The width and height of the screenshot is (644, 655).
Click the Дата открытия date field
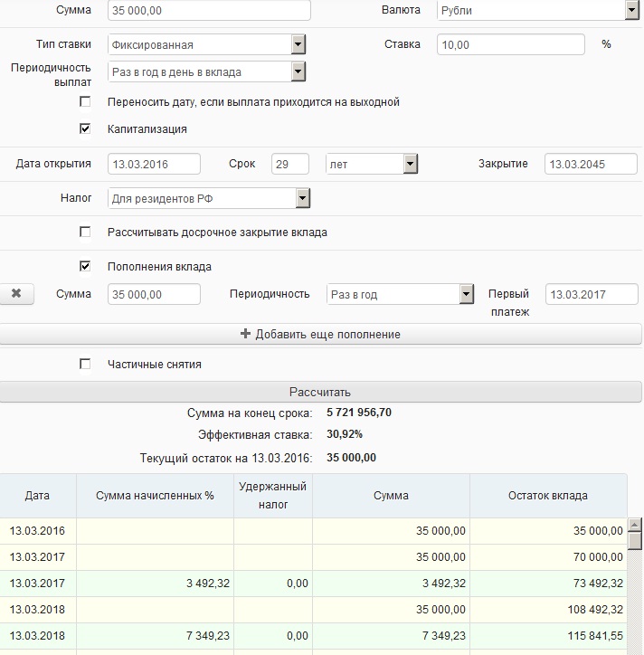tap(154, 164)
